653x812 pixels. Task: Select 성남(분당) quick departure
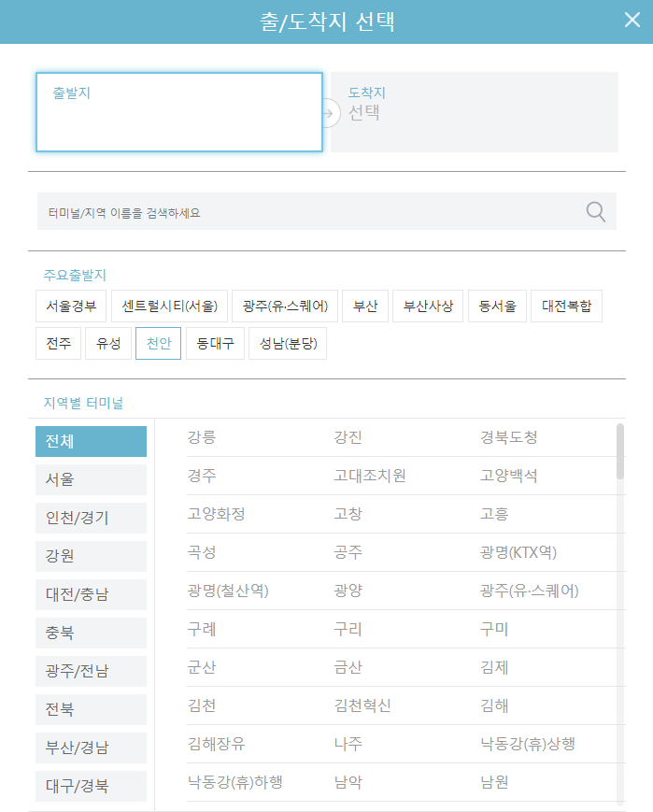coord(288,343)
